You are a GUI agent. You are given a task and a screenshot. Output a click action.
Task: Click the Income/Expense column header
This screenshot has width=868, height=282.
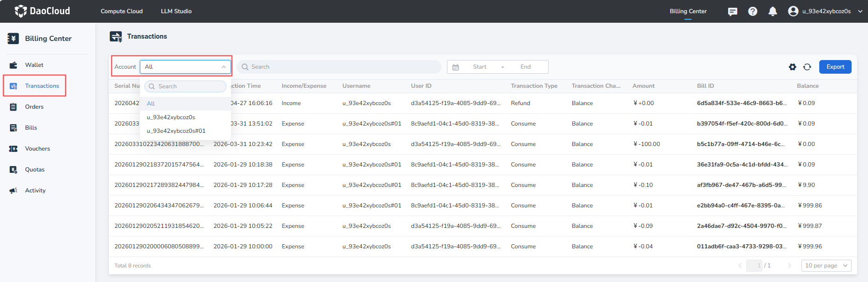point(304,86)
